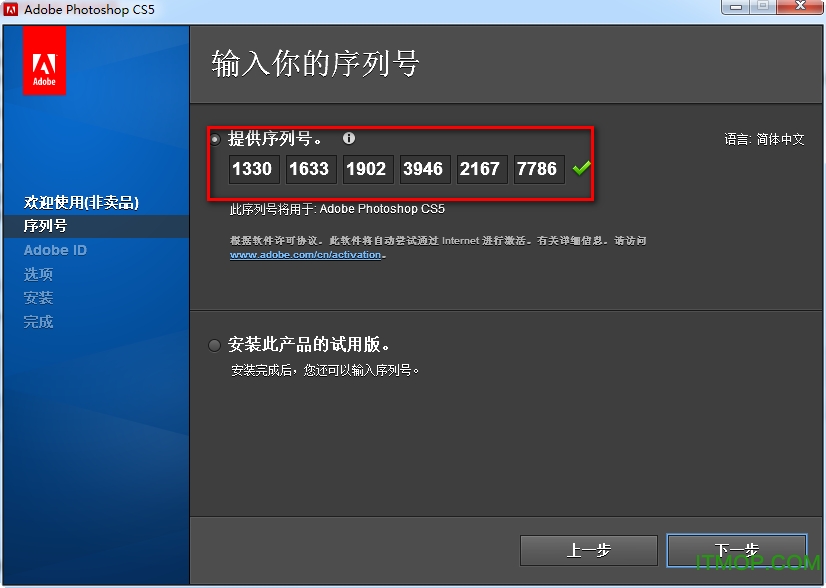Click the serial field containing 1633

coord(311,169)
